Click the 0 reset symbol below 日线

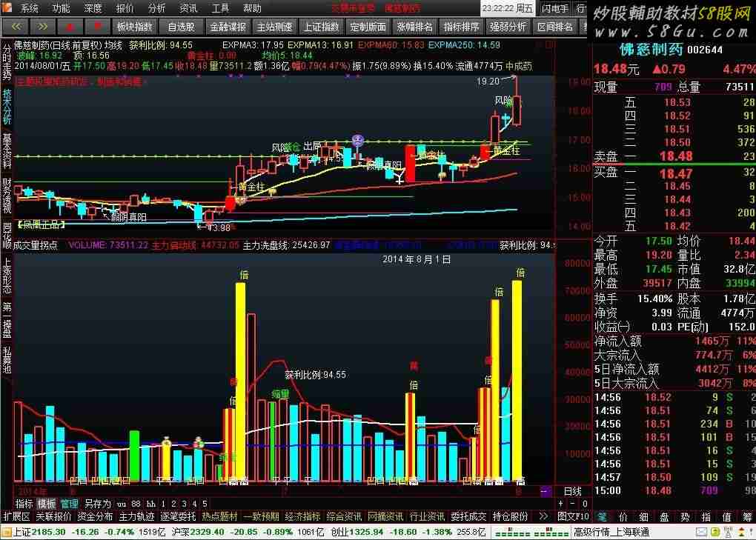(584, 504)
